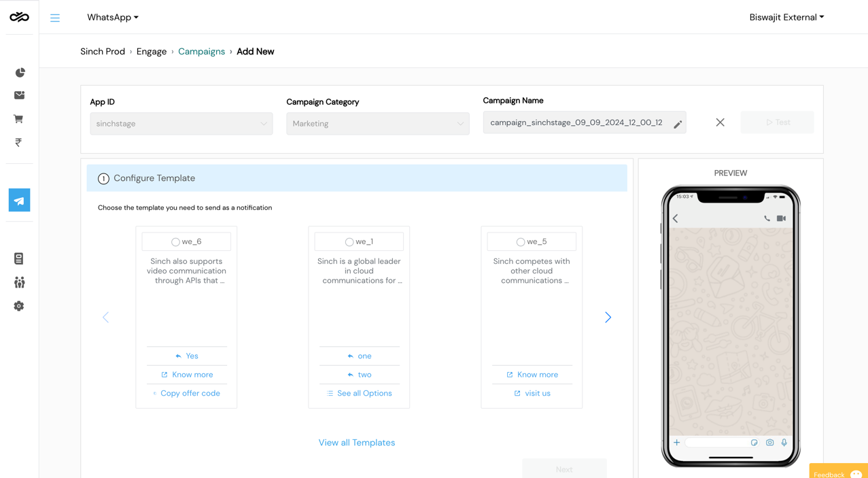Click the X to clear campaign
868x478 pixels.
[720, 122]
